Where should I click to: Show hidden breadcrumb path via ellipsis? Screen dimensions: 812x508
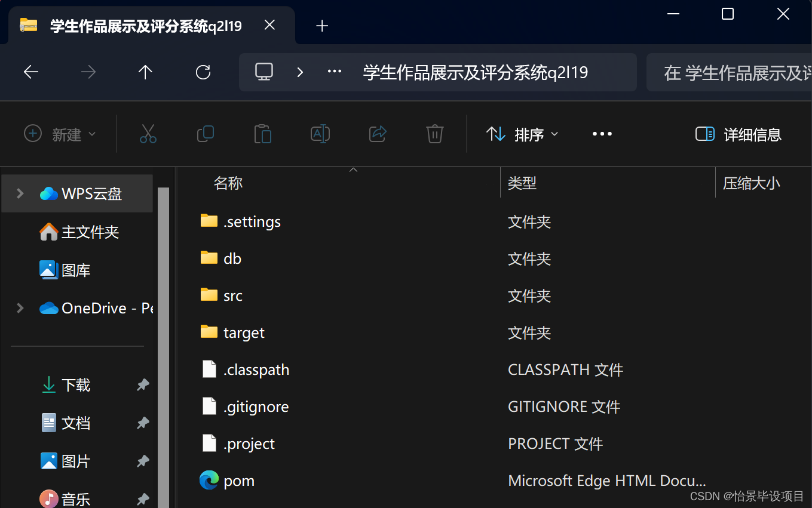tap(335, 72)
